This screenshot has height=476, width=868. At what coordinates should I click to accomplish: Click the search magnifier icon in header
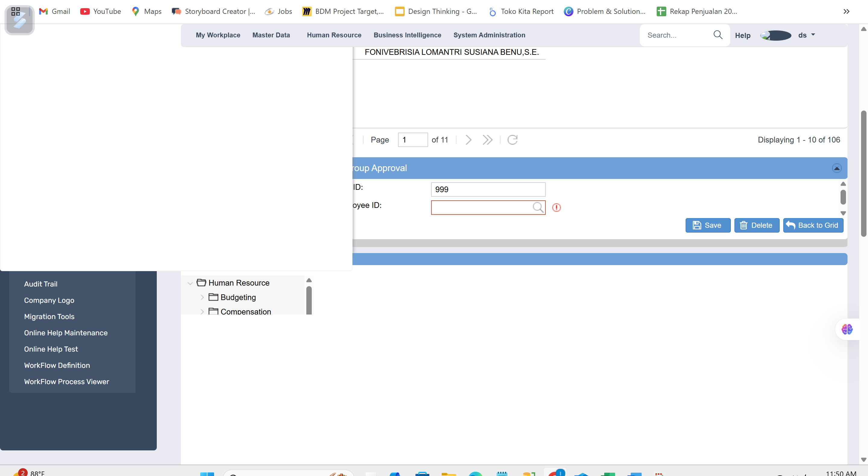(x=718, y=35)
